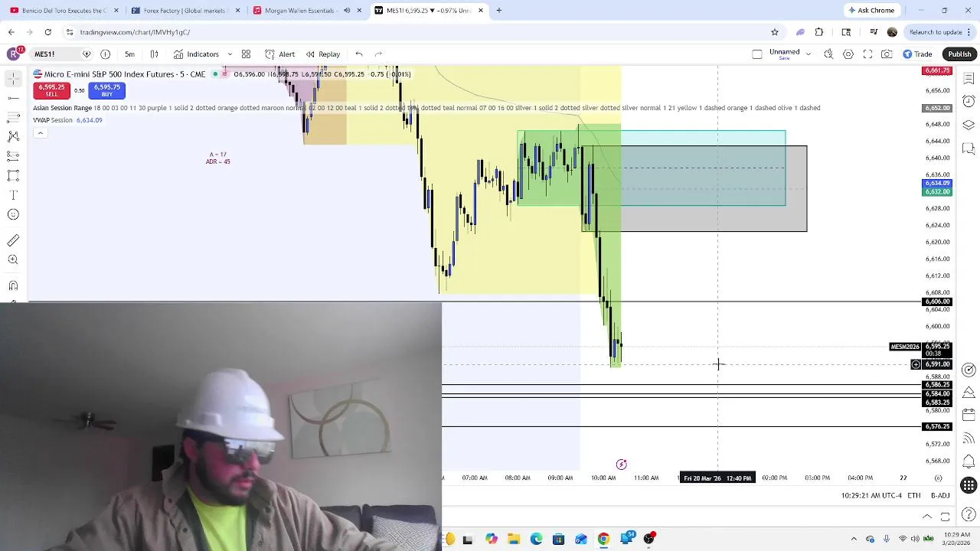Open the object tree layers panel
The width and height of the screenshot is (980, 551).
(969, 125)
